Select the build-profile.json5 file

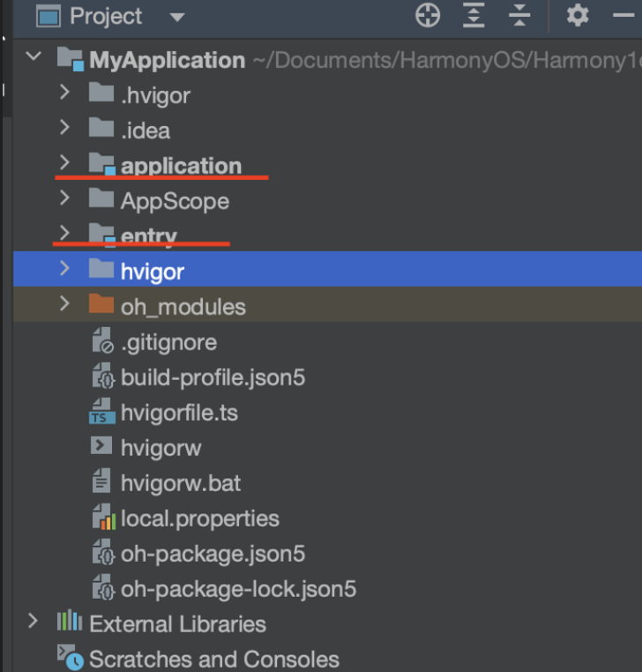click(x=213, y=377)
